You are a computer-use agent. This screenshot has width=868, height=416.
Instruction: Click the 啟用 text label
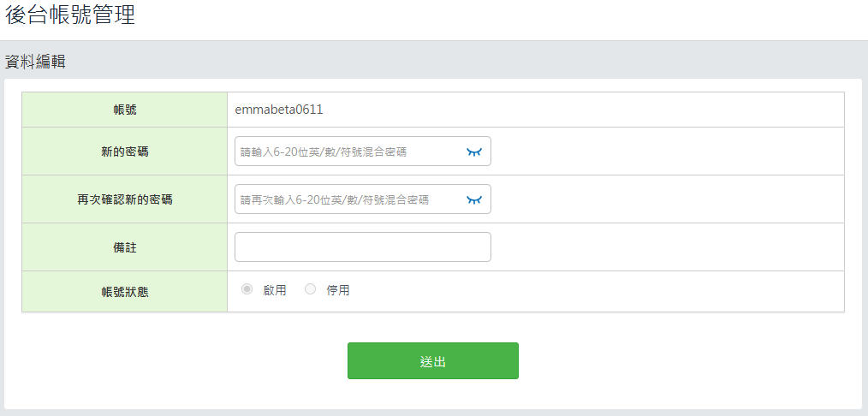point(275,290)
